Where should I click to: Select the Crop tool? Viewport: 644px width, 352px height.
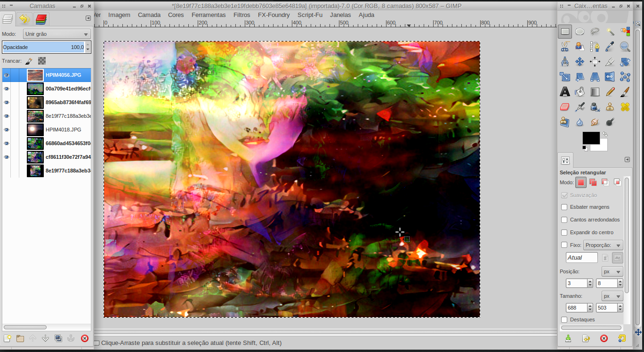pos(610,62)
